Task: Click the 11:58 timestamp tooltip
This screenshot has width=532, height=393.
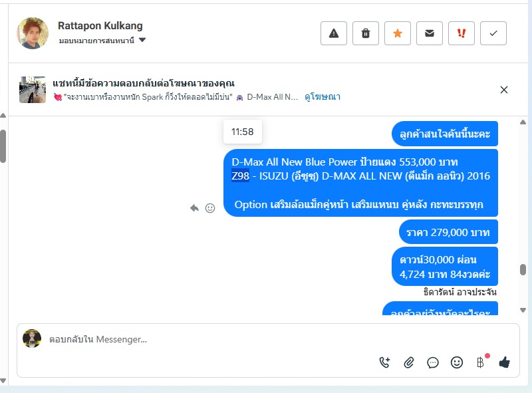Action: click(x=242, y=132)
